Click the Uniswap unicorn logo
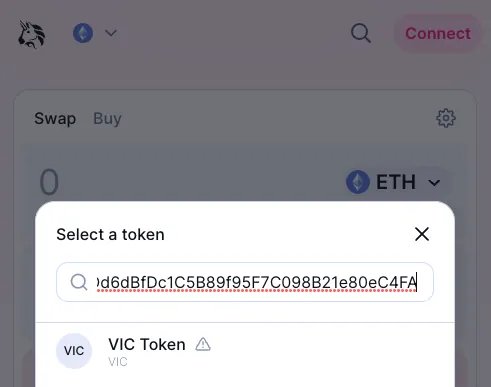 coord(31,34)
